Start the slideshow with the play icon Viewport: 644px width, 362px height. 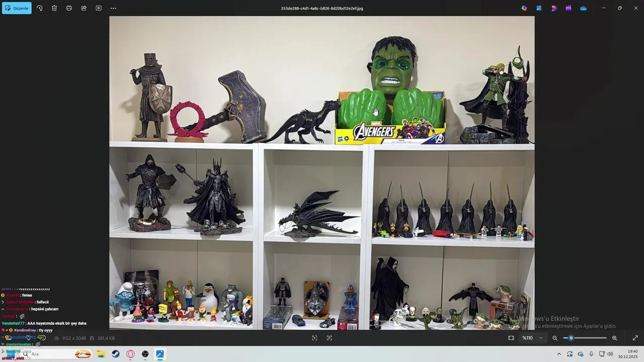(x=99, y=8)
